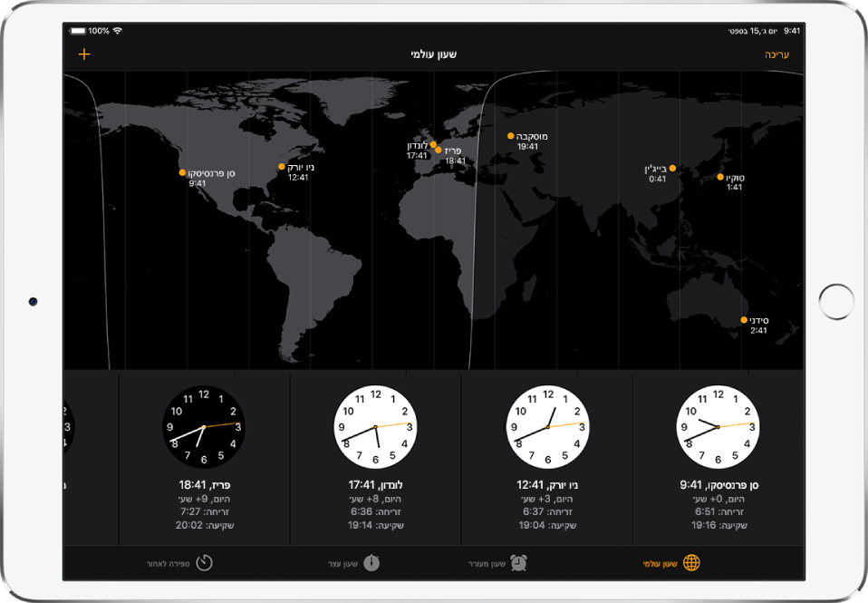Select the Sydney marker on map
The height and width of the screenshot is (603, 868).
(x=744, y=320)
